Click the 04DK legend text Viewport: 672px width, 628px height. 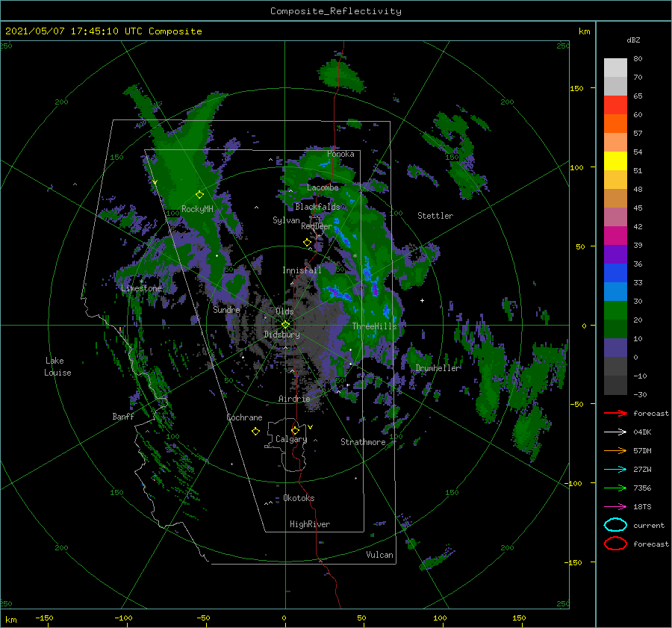[642, 432]
